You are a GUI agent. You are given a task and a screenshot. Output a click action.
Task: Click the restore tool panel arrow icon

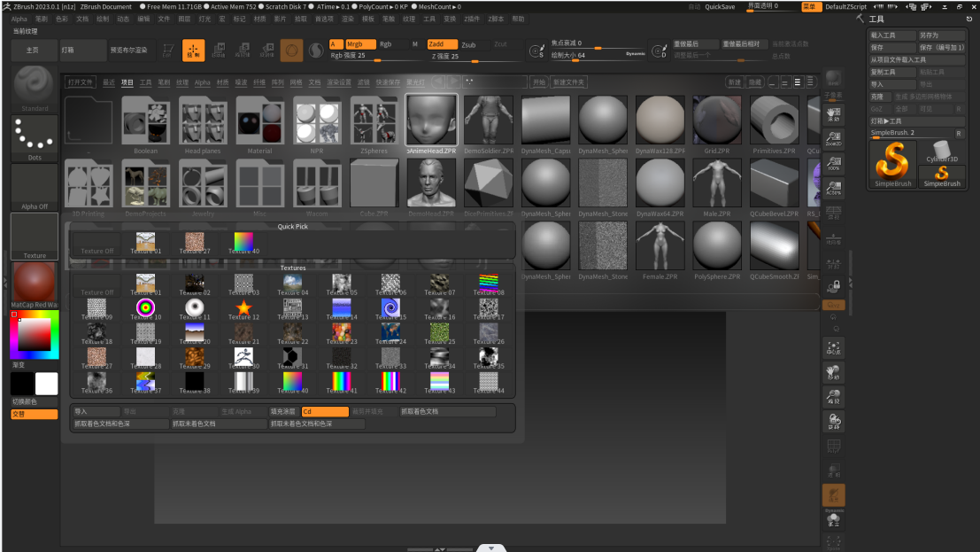[968, 19]
